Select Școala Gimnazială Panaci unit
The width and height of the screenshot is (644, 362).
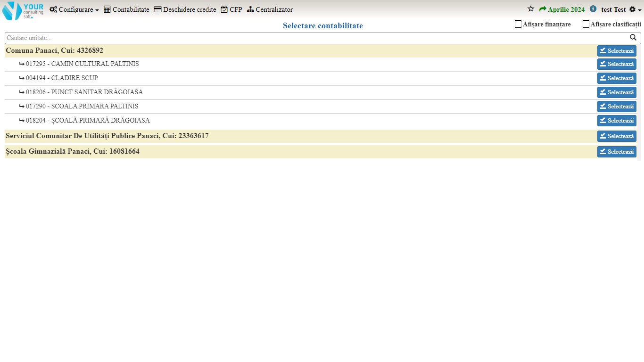click(x=616, y=152)
